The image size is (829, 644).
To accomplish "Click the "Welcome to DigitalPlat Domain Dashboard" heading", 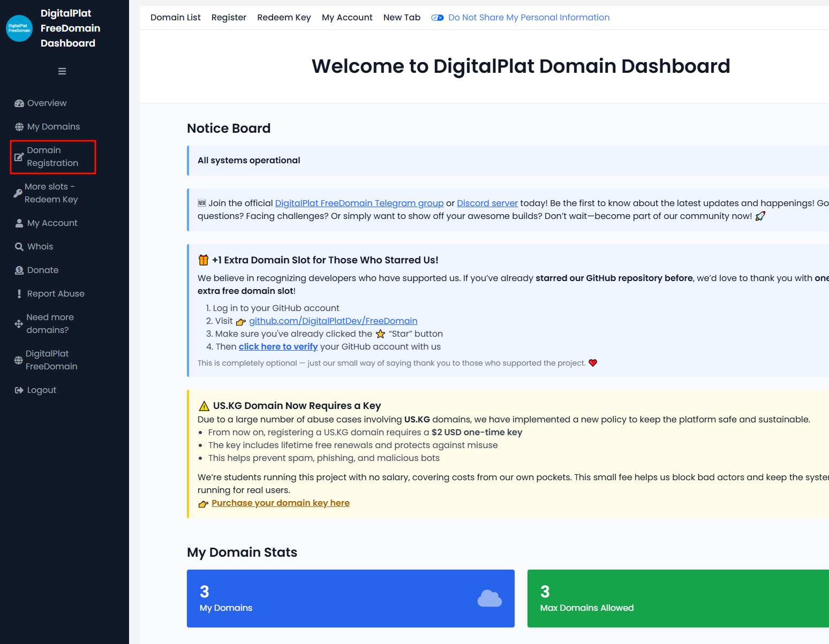I will (521, 66).
